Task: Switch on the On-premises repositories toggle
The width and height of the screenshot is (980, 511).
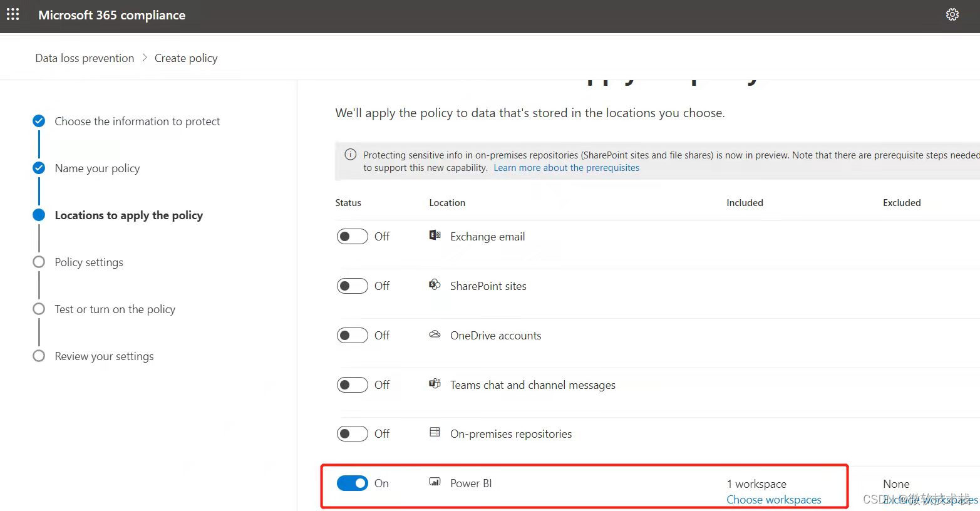Action: pyautogui.click(x=352, y=434)
